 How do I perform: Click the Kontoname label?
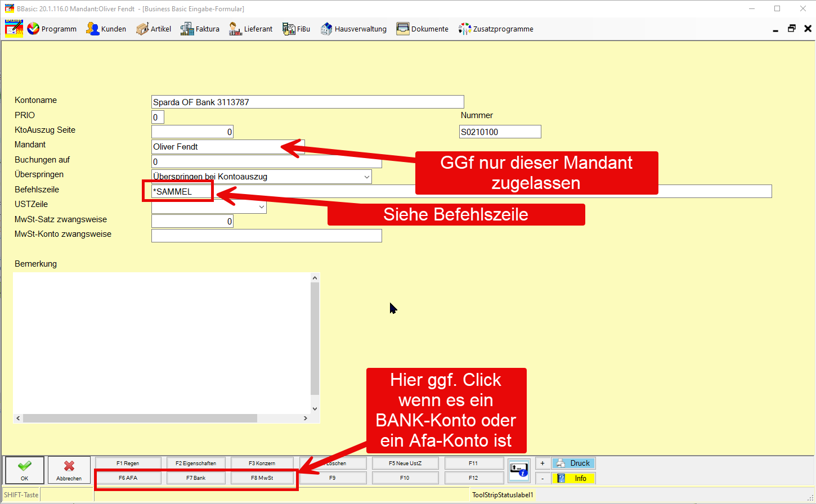35,100
